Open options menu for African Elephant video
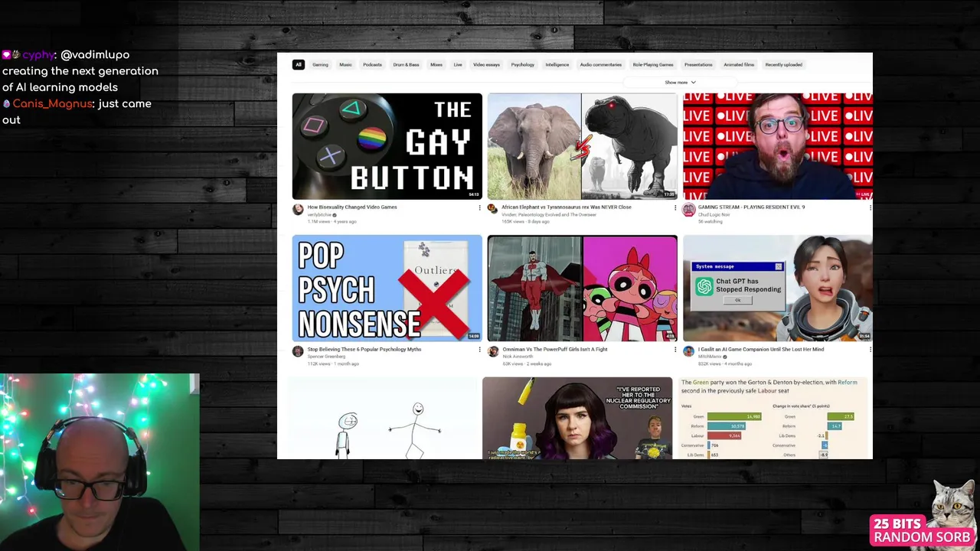The width and height of the screenshot is (980, 551). [x=675, y=207]
